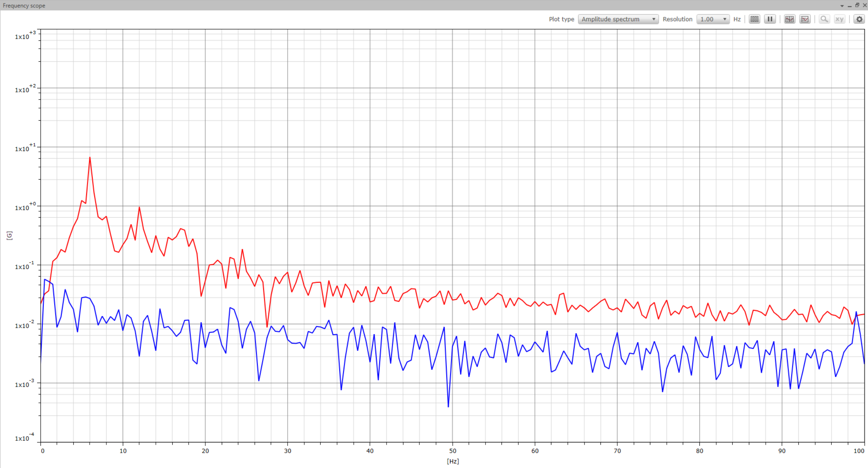
Task: Expand the Resolution 1.00 combo box
Action: [713, 19]
